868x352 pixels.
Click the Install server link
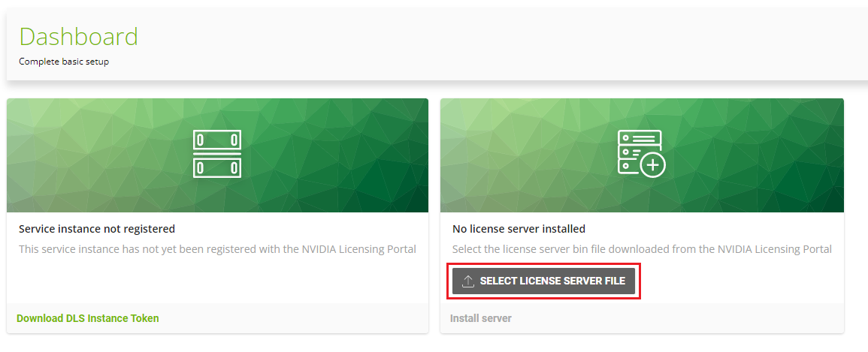click(480, 318)
